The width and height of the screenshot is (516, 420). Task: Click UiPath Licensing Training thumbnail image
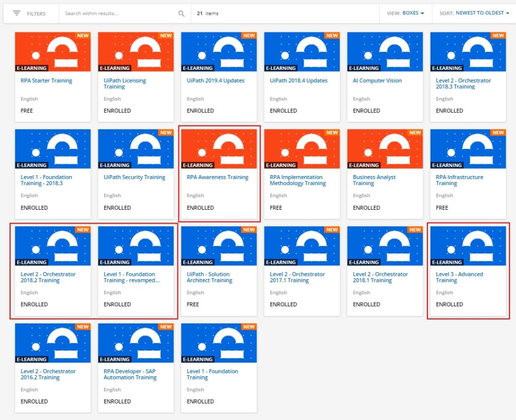[x=136, y=52]
